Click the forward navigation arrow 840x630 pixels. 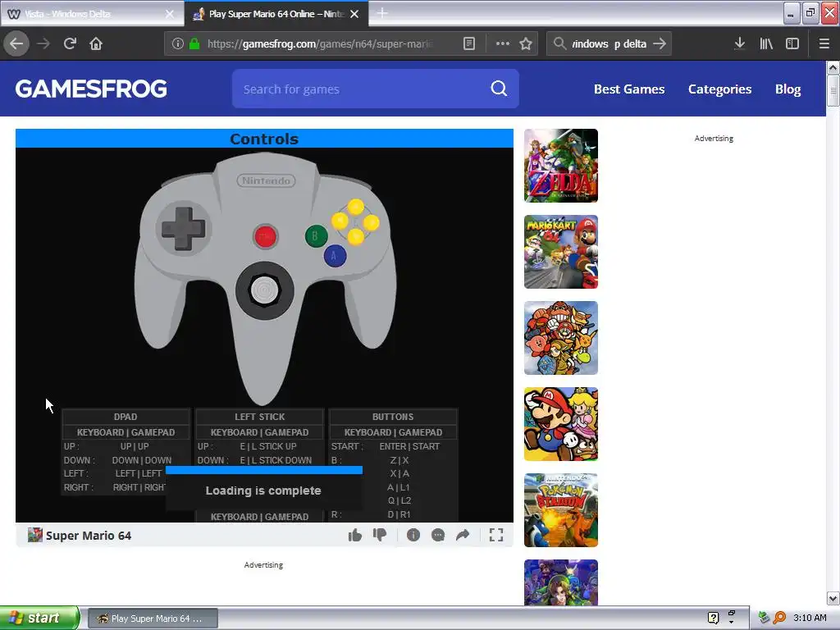43,44
